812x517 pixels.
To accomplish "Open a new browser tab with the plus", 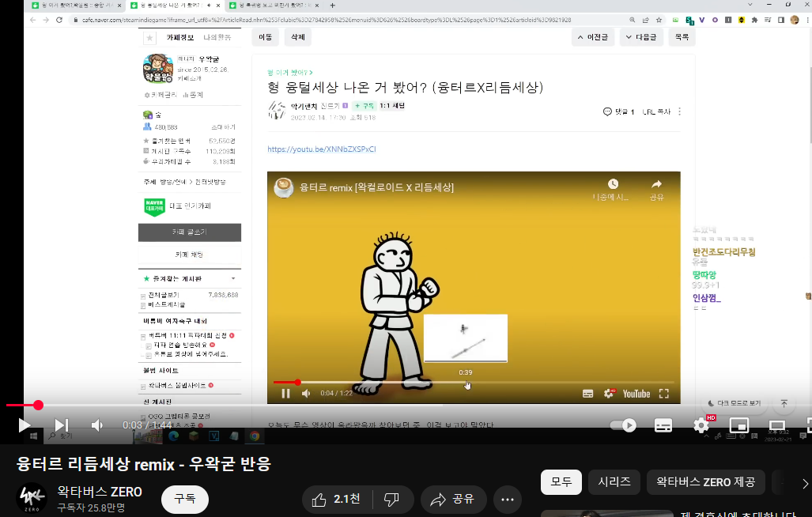I will [332, 6].
